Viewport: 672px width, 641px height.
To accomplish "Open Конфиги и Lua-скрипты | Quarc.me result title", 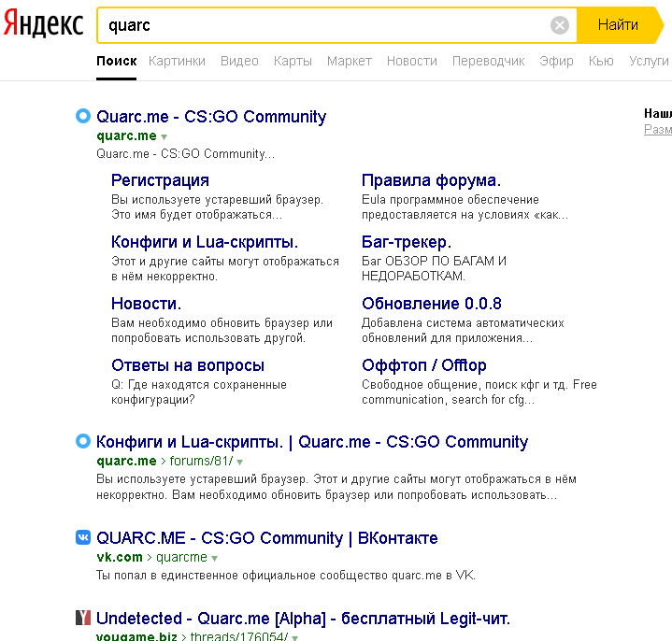I will click(312, 442).
